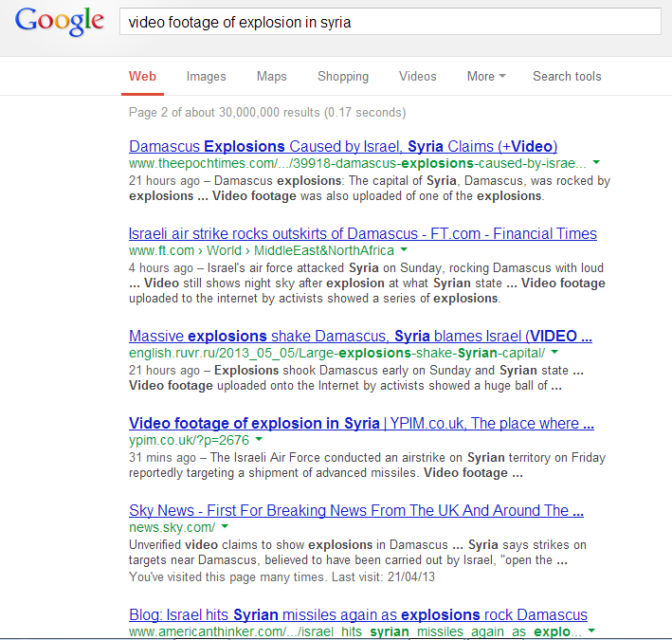672x640 pixels.
Task: Click the 'You've visited this page many times' note
Action: pos(282,577)
